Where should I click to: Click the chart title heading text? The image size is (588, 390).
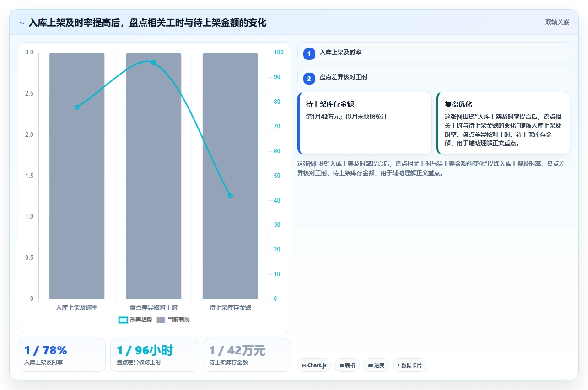[x=147, y=22]
